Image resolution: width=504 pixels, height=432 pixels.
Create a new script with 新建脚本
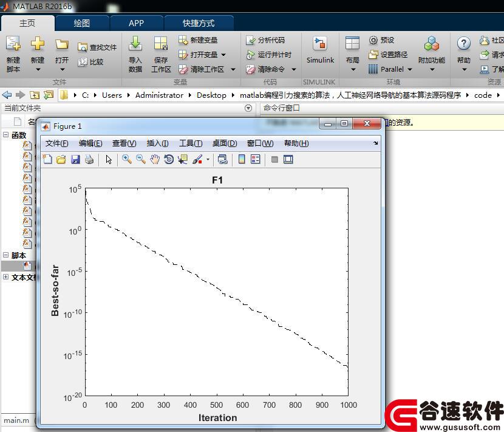tap(13, 54)
